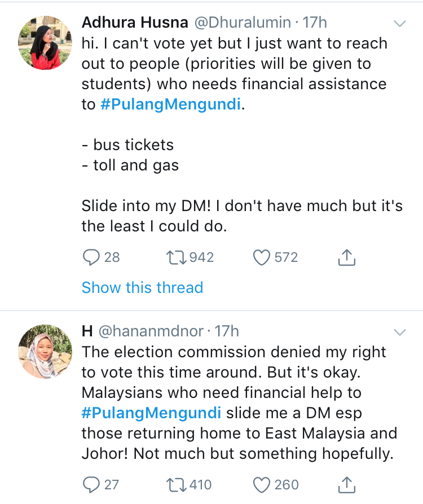
Task: Open Adhura Husna's profile picture
Action: [45, 43]
